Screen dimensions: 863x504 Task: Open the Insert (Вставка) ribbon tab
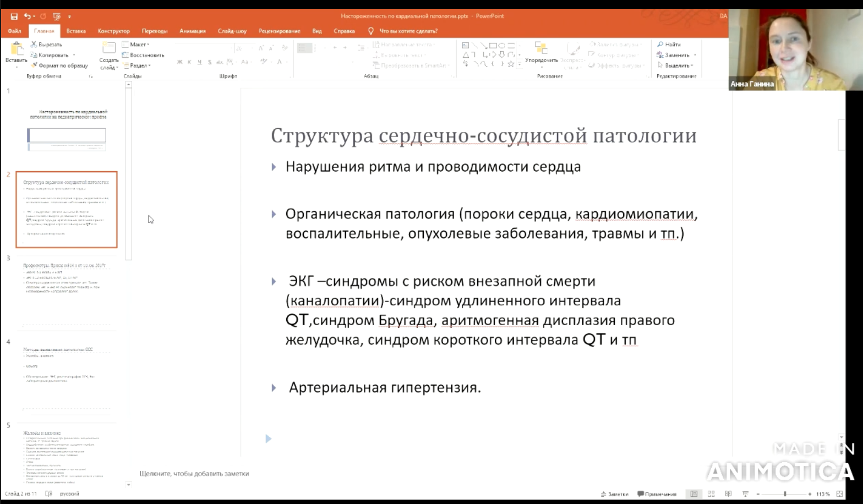[76, 31]
